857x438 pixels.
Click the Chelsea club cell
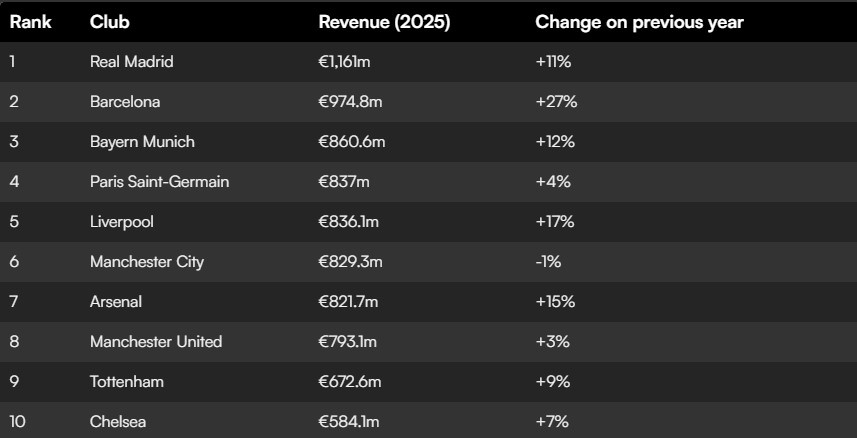118,422
